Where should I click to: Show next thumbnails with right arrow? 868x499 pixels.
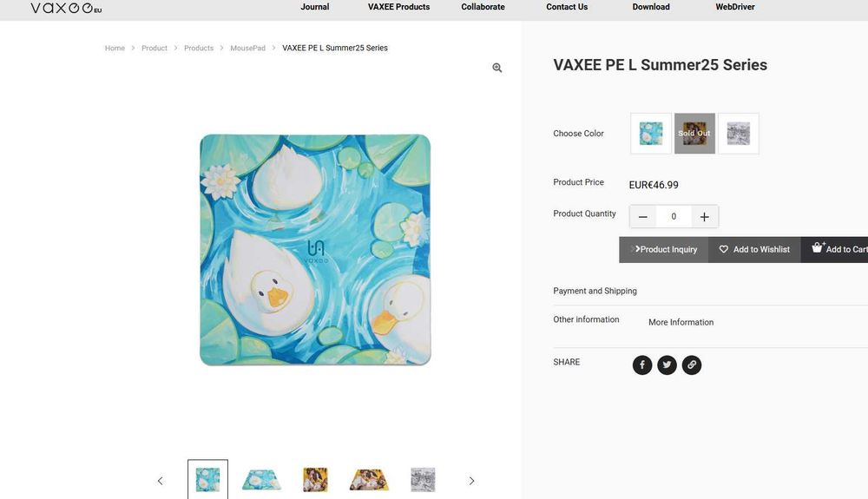tap(471, 481)
